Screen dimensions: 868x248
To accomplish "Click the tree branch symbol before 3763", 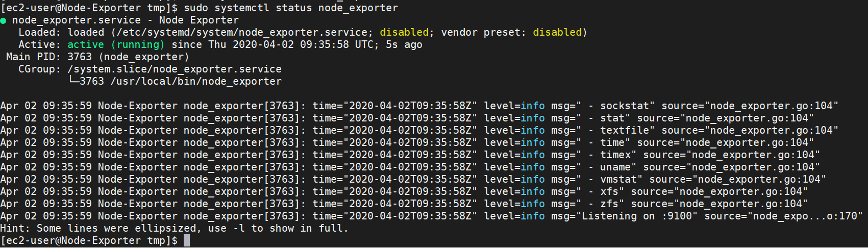I will [73, 81].
